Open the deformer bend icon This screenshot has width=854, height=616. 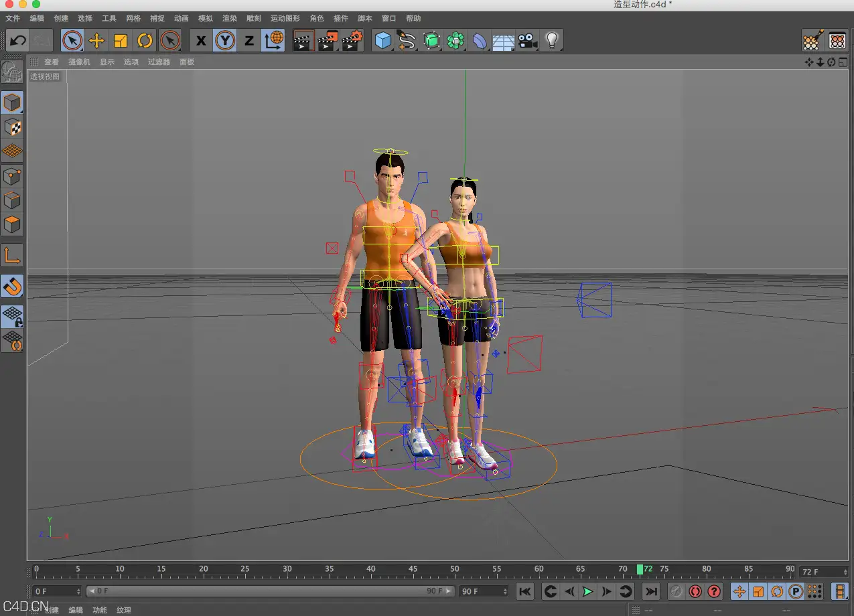click(x=480, y=41)
